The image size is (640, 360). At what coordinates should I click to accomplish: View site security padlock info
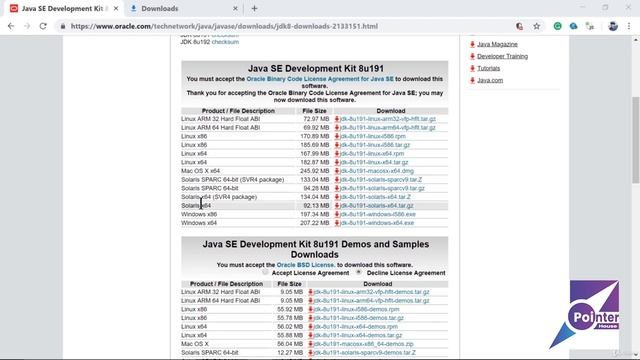[x=62, y=26]
